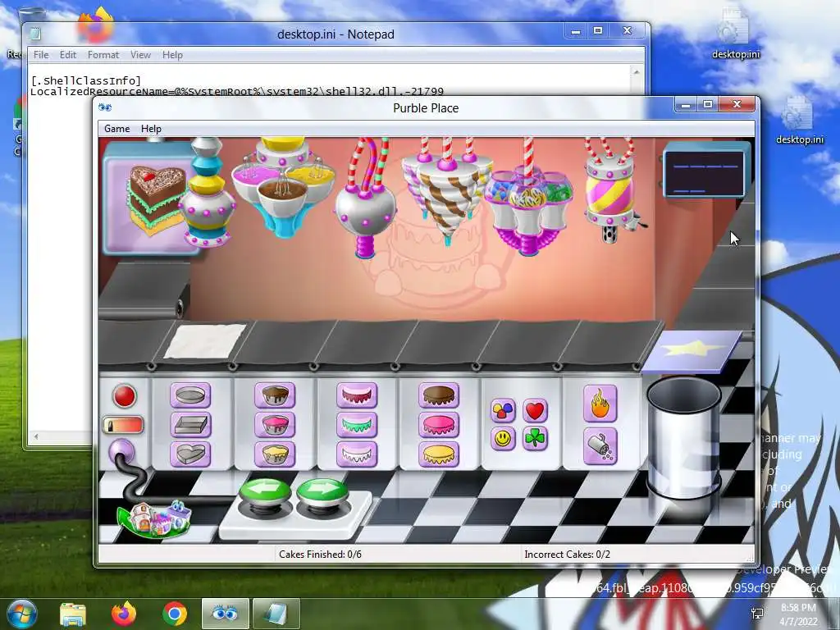Select the red filling layer button

[x=357, y=395]
